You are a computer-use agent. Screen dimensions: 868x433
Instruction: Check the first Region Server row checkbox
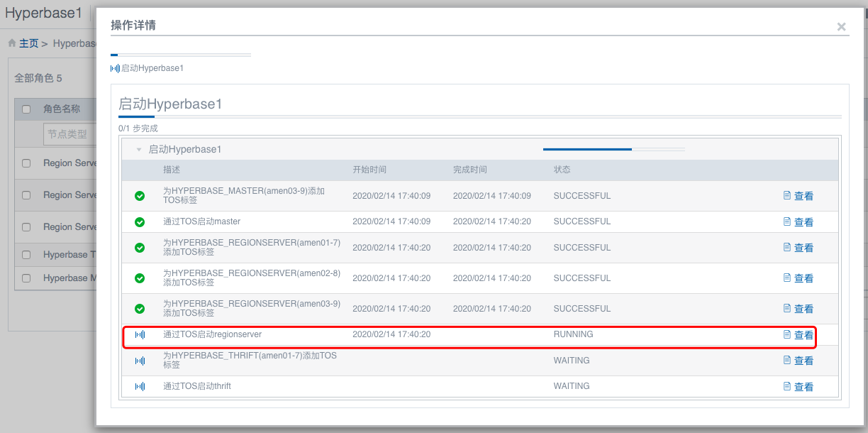click(26, 163)
